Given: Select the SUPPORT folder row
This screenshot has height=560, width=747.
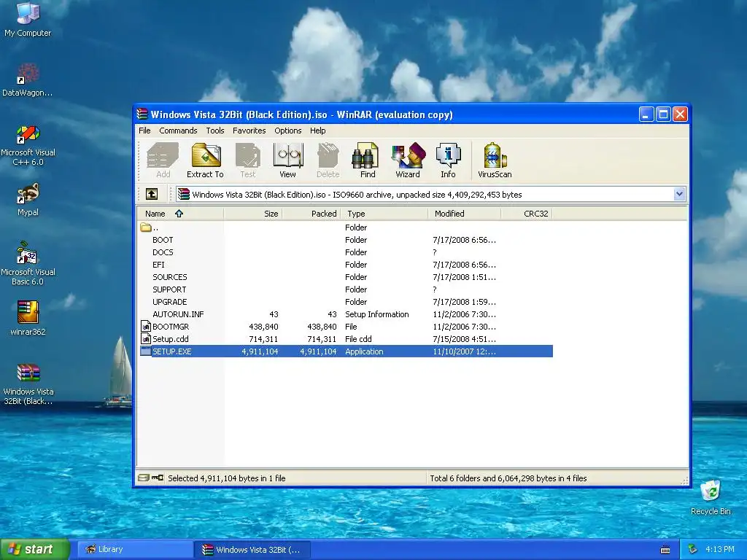Looking at the screenshot, I should point(347,289).
